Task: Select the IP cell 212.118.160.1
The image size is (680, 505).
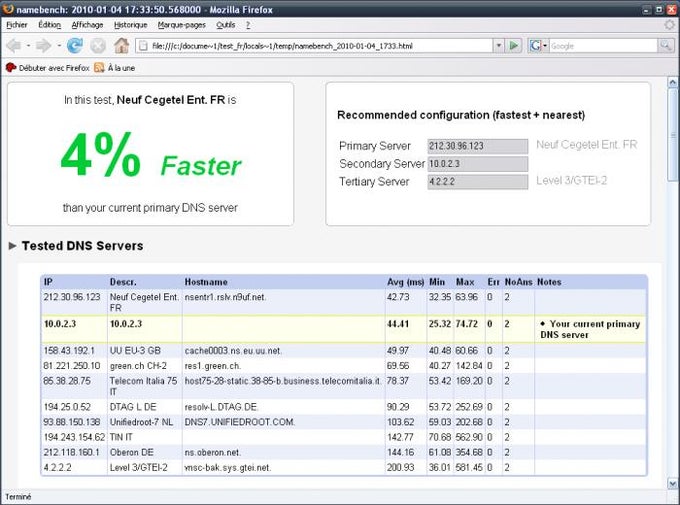Action: pyautogui.click(x=71, y=453)
